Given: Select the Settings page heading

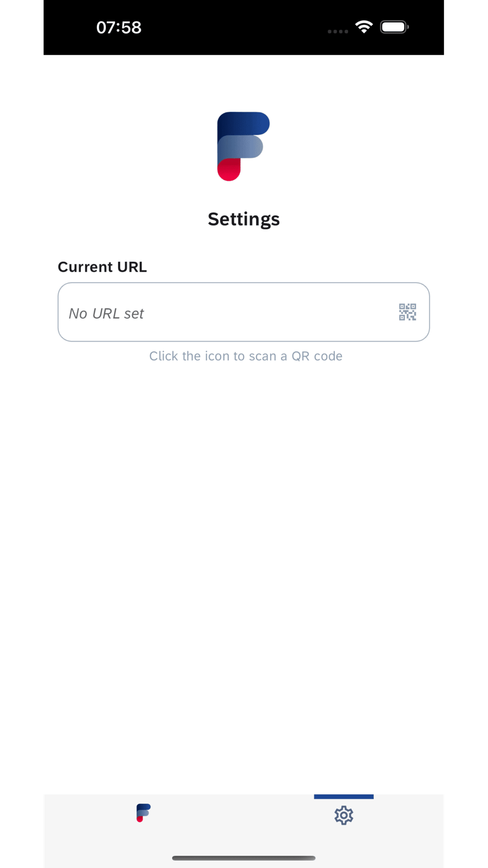Looking at the screenshot, I should point(244,219).
